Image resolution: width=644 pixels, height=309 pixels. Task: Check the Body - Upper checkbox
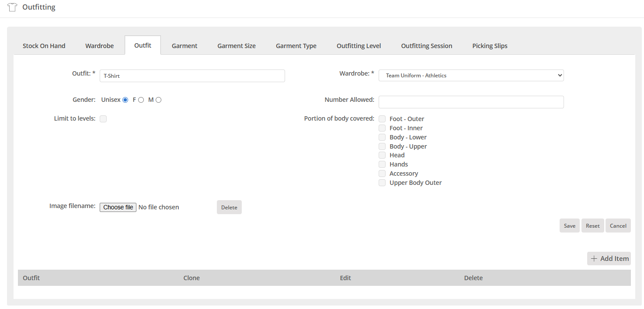click(x=382, y=146)
